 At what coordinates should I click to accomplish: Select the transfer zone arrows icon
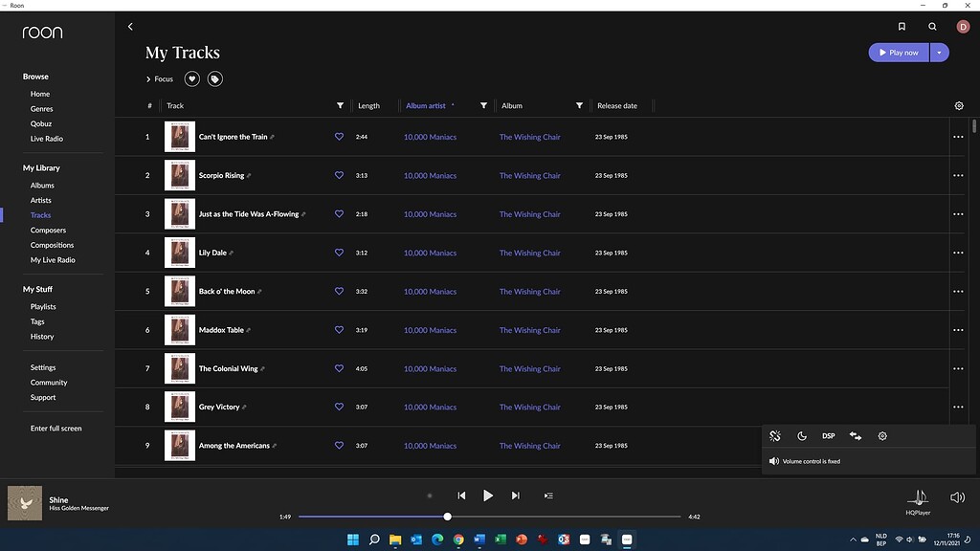click(855, 435)
